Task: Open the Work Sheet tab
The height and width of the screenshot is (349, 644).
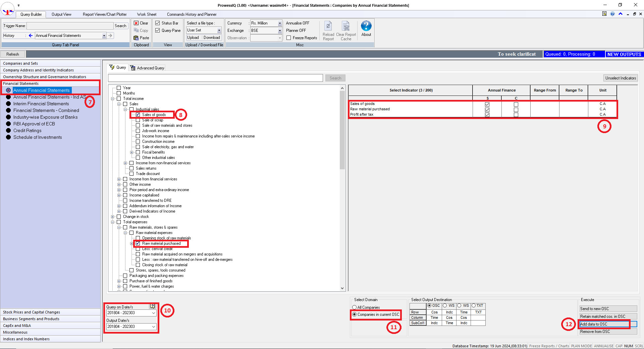Action: click(x=147, y=14)
